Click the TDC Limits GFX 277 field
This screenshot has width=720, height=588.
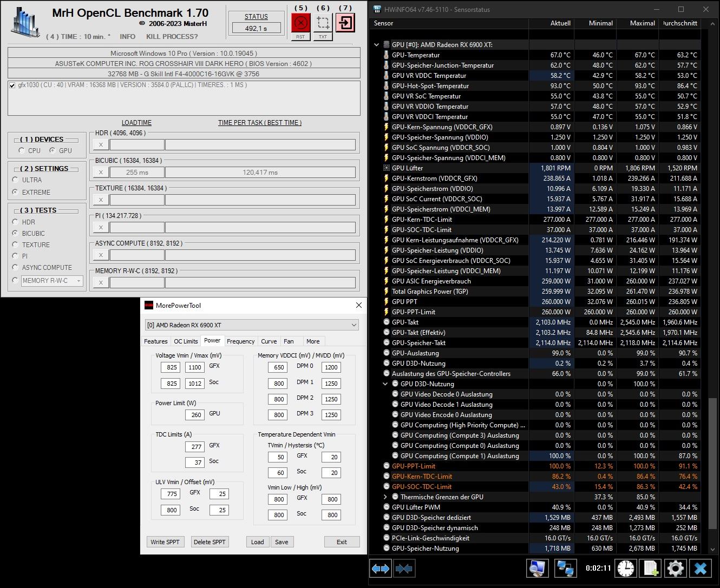point(195,447)
